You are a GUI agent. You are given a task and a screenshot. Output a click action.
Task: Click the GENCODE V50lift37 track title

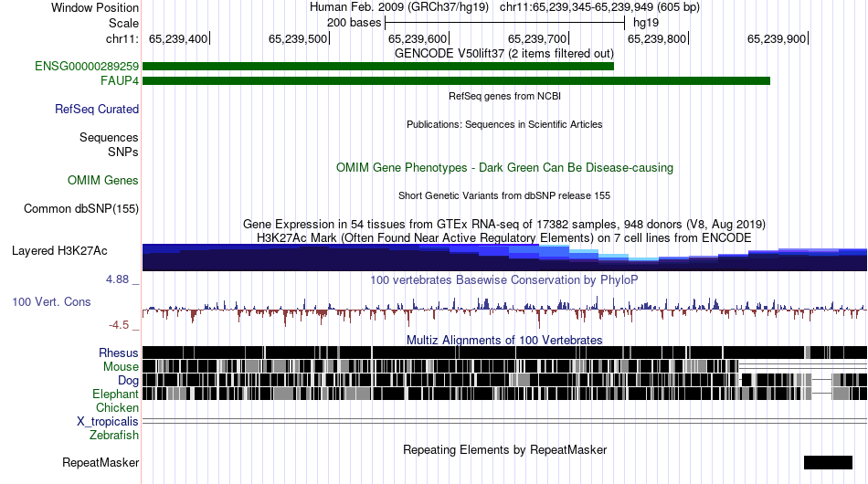coord(504,54)
